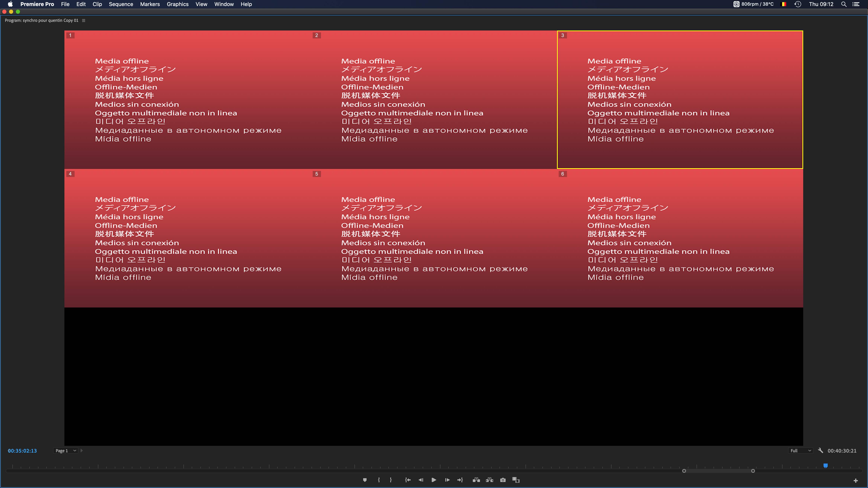Open the Graphics menu
This screenshot has width=868, height=488.
point(178,4)
